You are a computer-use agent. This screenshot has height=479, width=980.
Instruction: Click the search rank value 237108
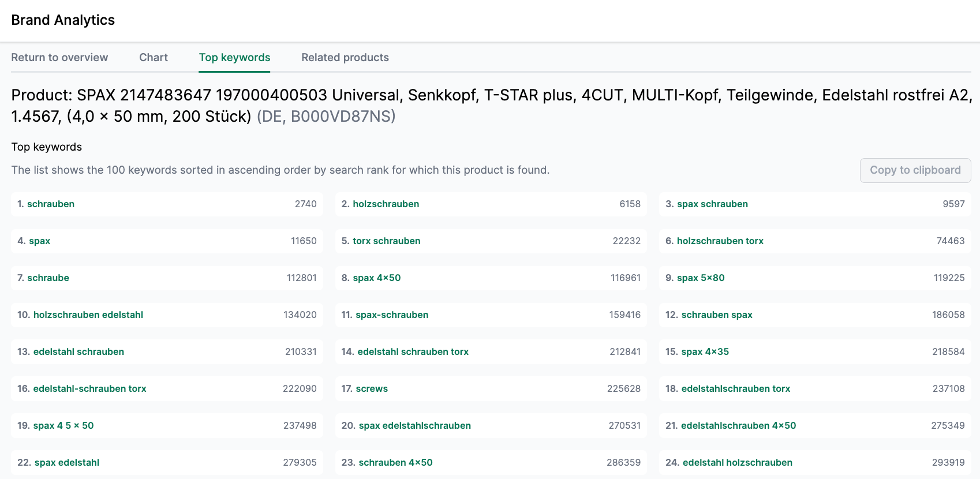949,388
